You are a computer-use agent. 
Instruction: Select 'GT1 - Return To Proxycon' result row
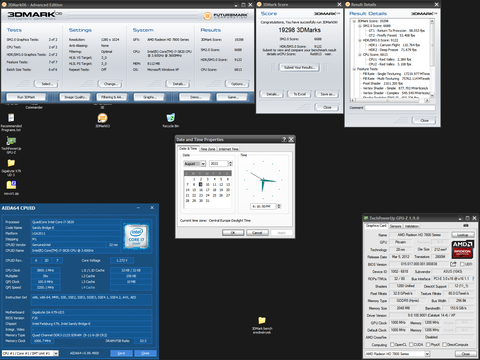(x=396, y=31)
